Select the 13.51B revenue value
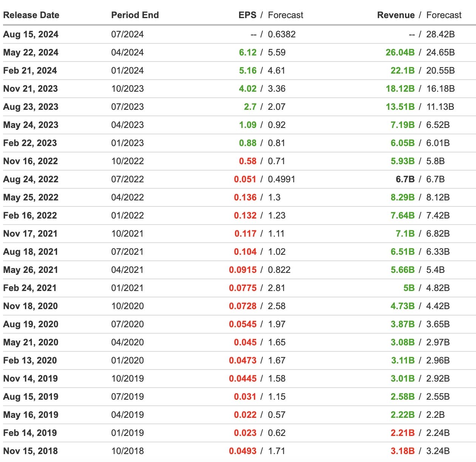The width and height of the screenshot is (476, 462). pos(400,107)
